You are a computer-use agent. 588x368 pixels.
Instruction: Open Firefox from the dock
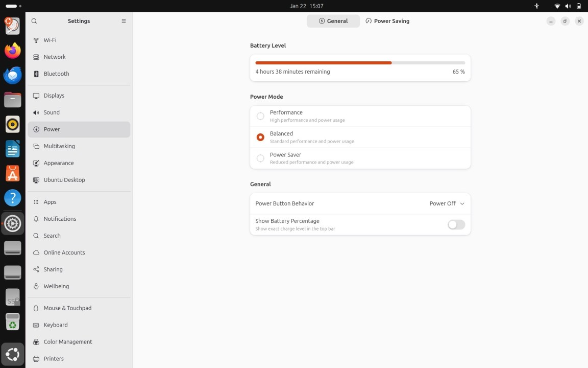pyautogui.click(x=13, y=51)
